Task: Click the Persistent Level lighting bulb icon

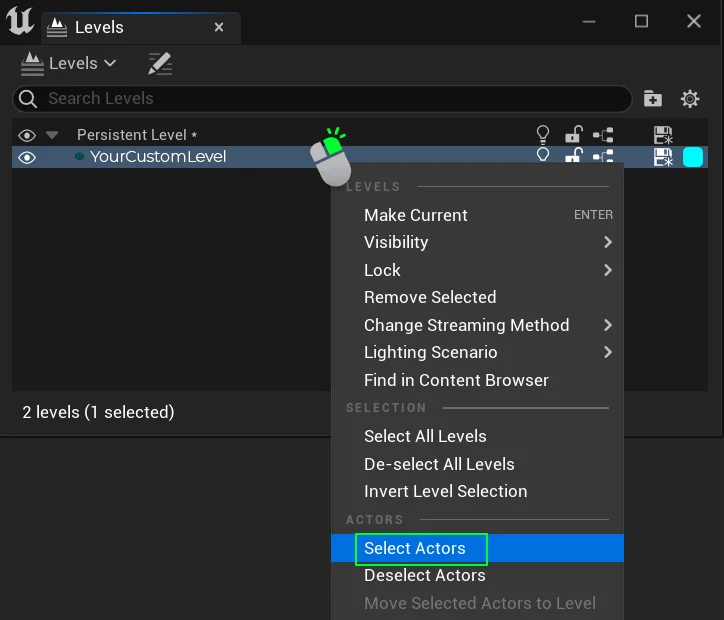Action: coord(543,134)
